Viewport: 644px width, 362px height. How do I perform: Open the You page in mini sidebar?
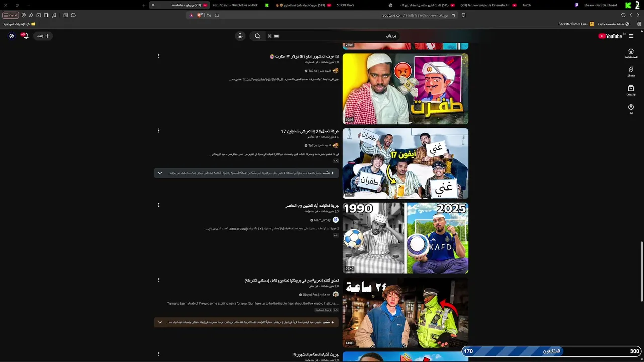coord(631,109)
